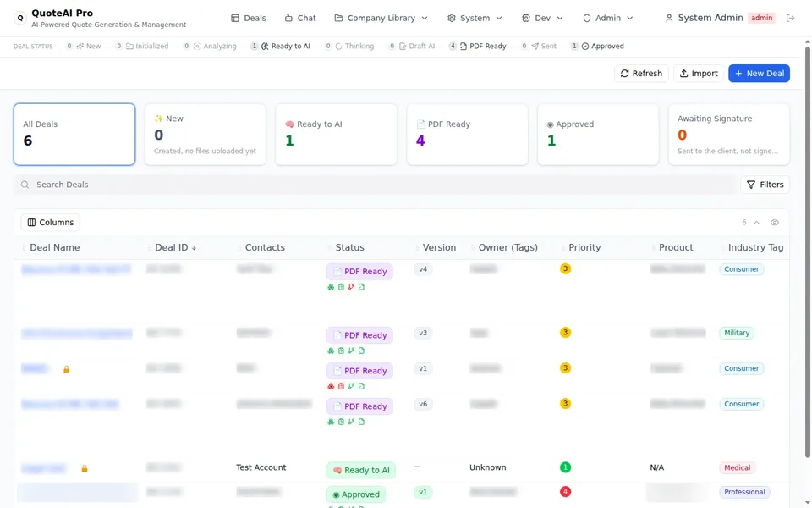812x508 pixels.
Task: Select the PDF Ready stage in deal status bar
Action: pos(477,46)
